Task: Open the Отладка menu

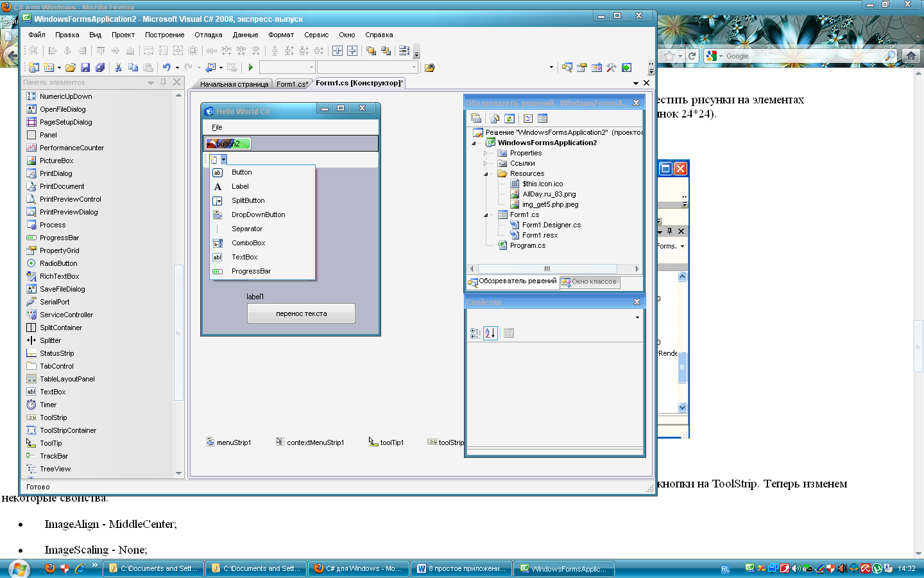Action: (x=209, y=35)
